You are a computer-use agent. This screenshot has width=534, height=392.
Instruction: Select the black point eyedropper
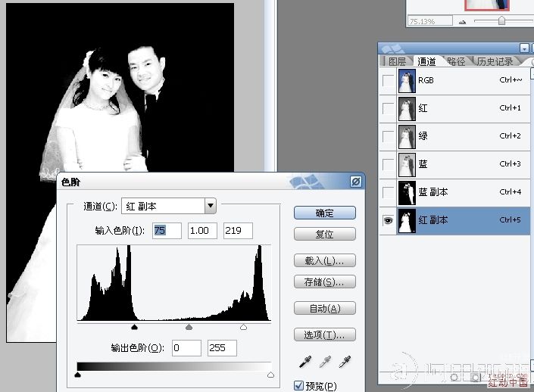(304, 360)
